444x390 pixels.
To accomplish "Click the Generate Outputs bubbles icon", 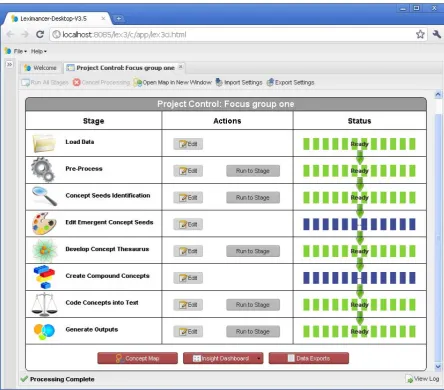I will tap(44, 331).
